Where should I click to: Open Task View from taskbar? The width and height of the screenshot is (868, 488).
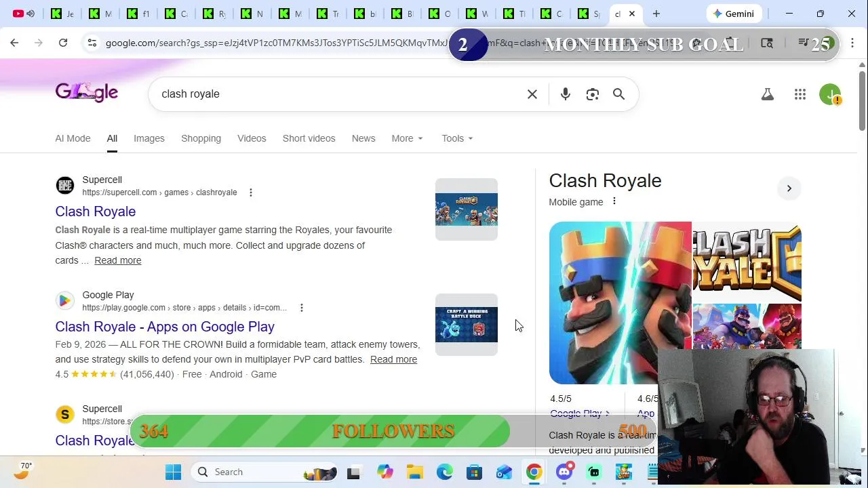[353, 472]
